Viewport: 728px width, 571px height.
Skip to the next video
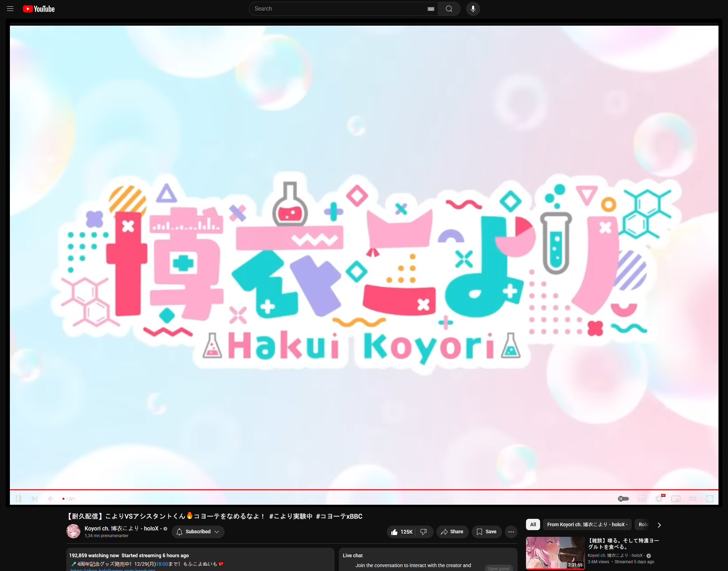pos(34,499)
